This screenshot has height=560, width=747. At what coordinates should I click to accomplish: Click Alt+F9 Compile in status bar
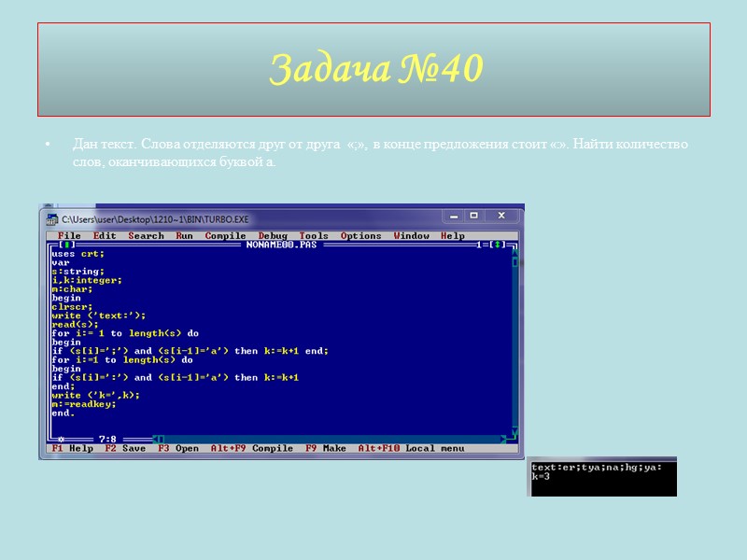[252, 449]
